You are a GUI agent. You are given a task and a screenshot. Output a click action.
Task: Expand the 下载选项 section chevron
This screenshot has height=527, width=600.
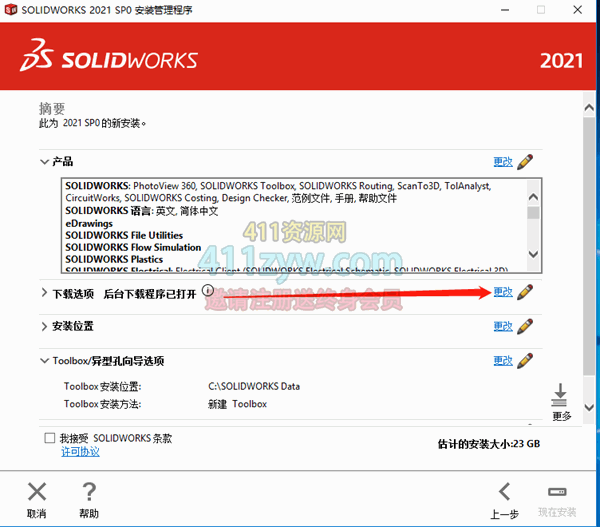[x=44, y=292]
